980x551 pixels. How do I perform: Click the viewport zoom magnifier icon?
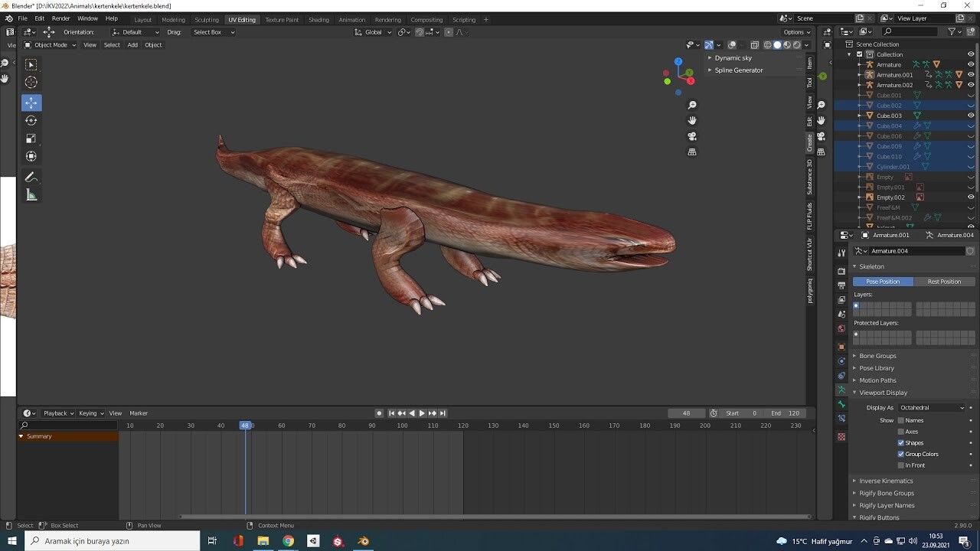pyautogui.click(x=692, y=105)
